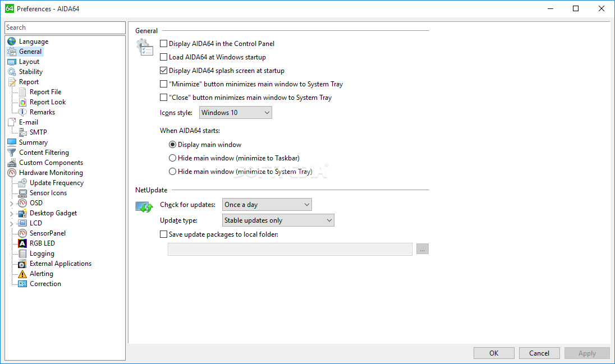The image size is (615, 364).
Task: Enable Load AIDA64 at Windows startup
Action: point(163,57)
